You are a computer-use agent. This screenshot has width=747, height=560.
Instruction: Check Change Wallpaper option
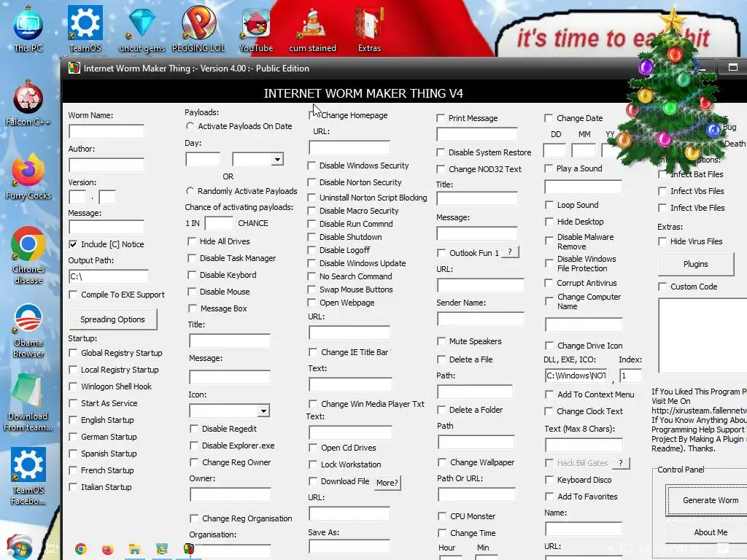(x=442, y=462)
